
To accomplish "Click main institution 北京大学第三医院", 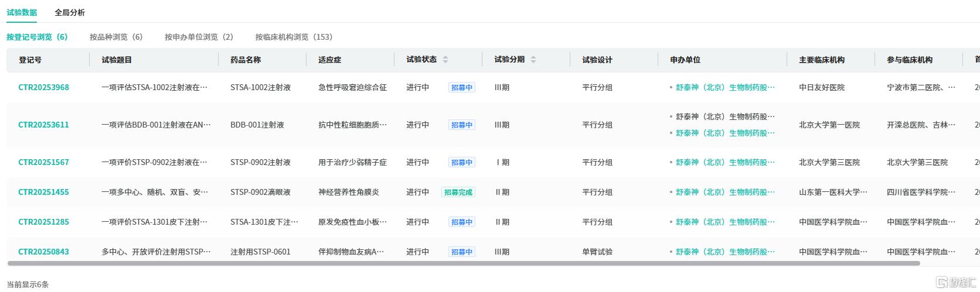I will tap(829, 162).
